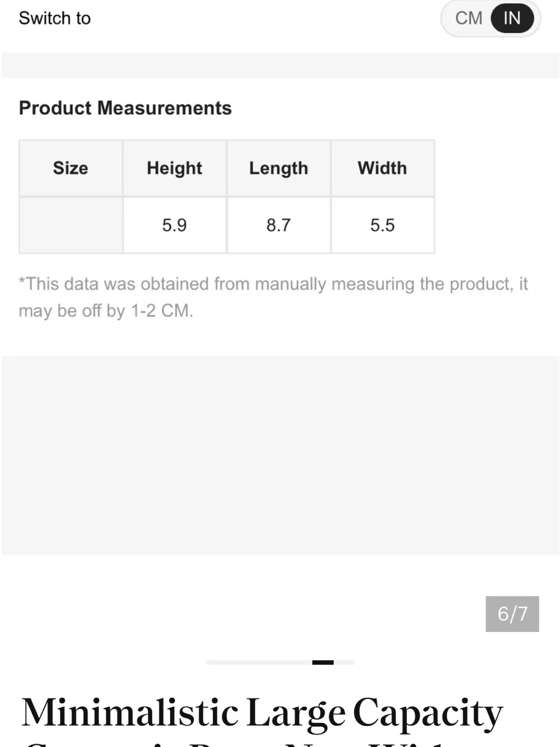Click the blank gray image area
Viewport: 560px width, 747px height.
280,456
